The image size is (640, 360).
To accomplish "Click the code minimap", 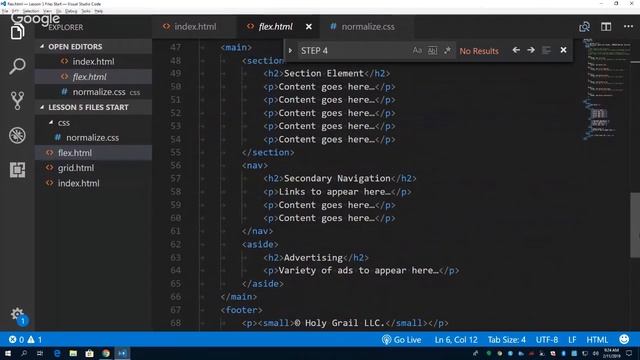I will pyautogui.click(x=606, y=90).
